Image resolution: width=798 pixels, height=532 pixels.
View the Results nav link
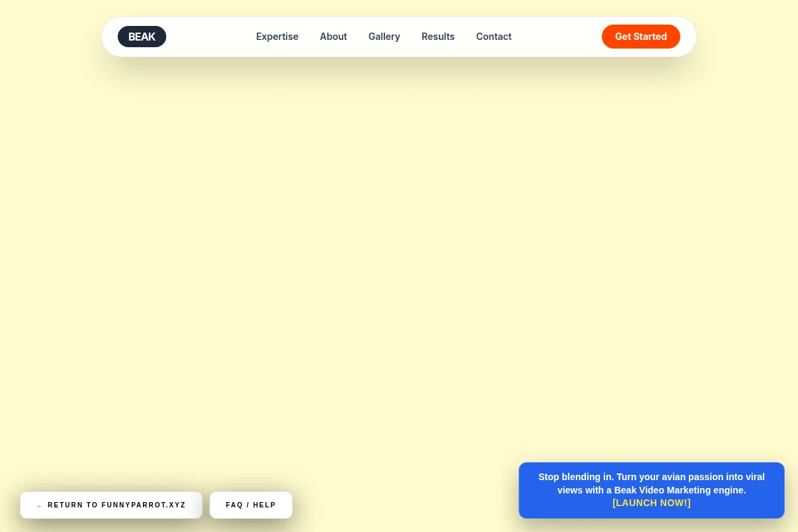click(x=438, y=37)
